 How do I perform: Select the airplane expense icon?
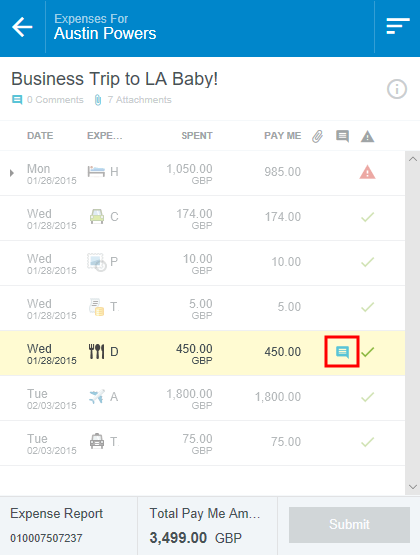click(x=97, y=396)
